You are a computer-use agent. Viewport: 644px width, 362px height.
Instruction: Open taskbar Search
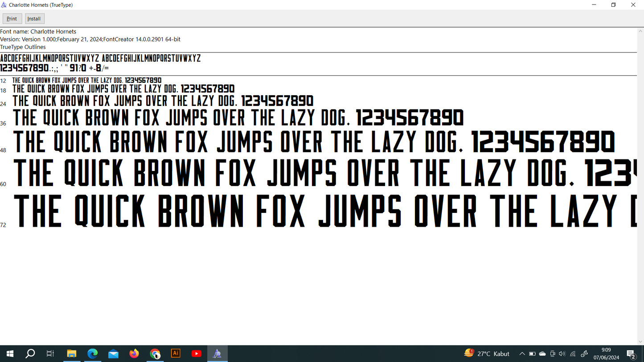(30, 354)
